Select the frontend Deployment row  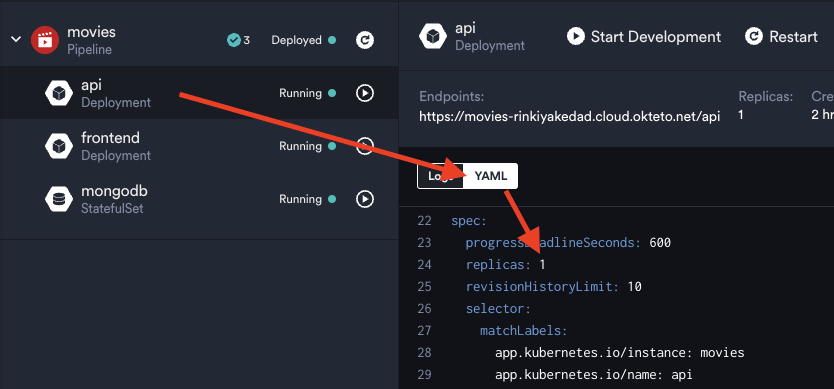199,146
